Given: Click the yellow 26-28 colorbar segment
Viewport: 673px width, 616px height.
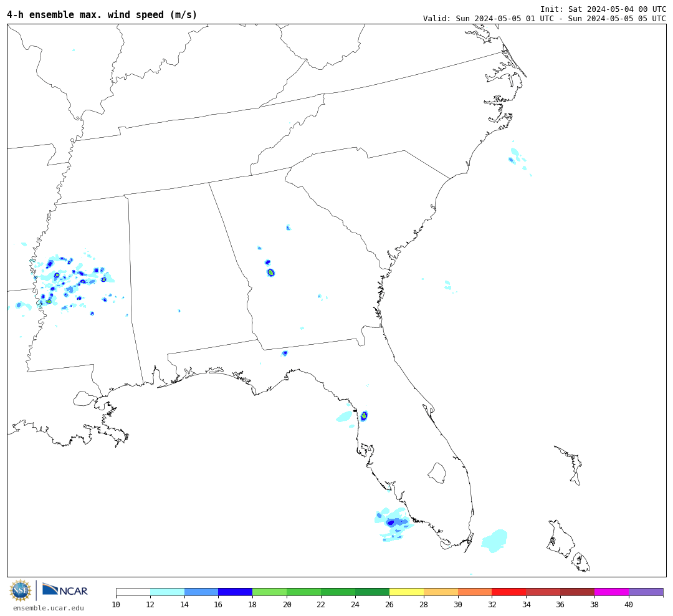Looking at the screenshot, I should coord(406,592).
